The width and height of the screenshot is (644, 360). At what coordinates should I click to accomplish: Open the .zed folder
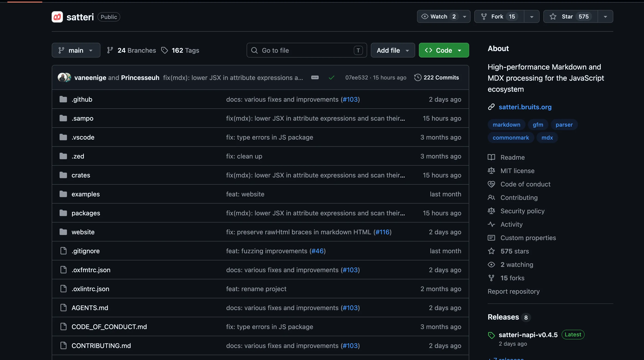tap(78, 156)
